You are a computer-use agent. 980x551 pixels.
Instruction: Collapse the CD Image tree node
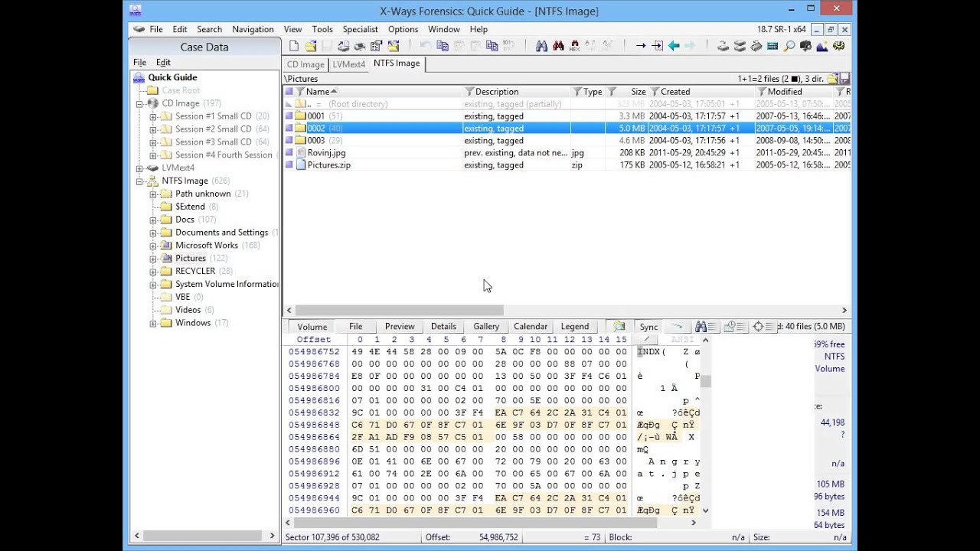coord(140,103)
